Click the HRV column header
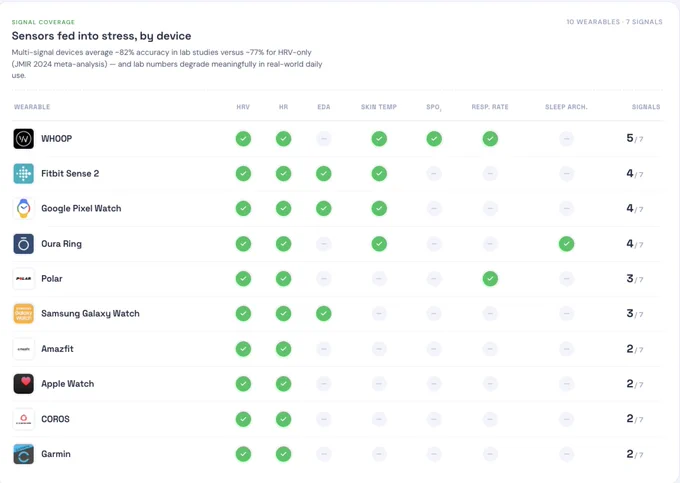 243,107
